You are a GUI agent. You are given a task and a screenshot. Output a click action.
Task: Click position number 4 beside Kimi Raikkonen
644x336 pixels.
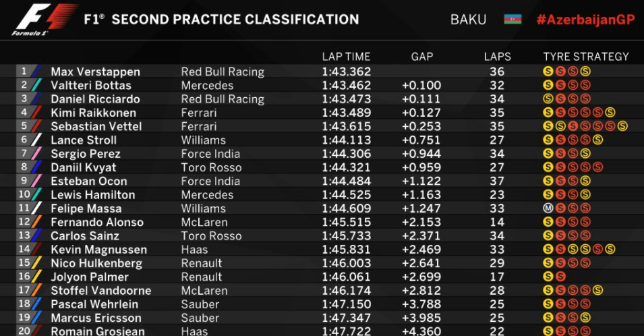point(24,112)
